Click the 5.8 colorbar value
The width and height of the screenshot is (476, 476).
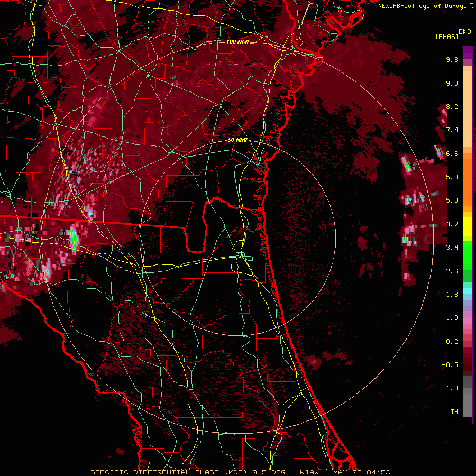pos(452,177)
